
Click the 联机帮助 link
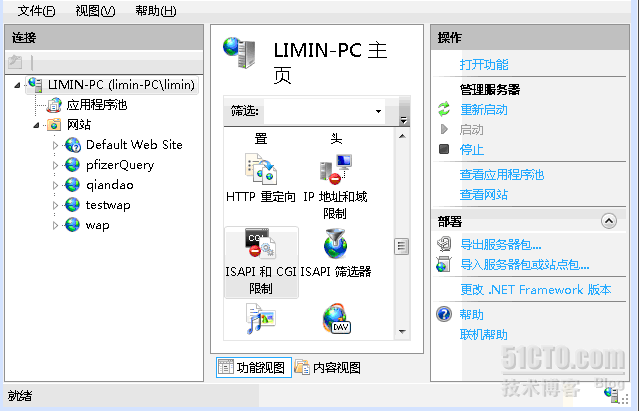[484, 334]
